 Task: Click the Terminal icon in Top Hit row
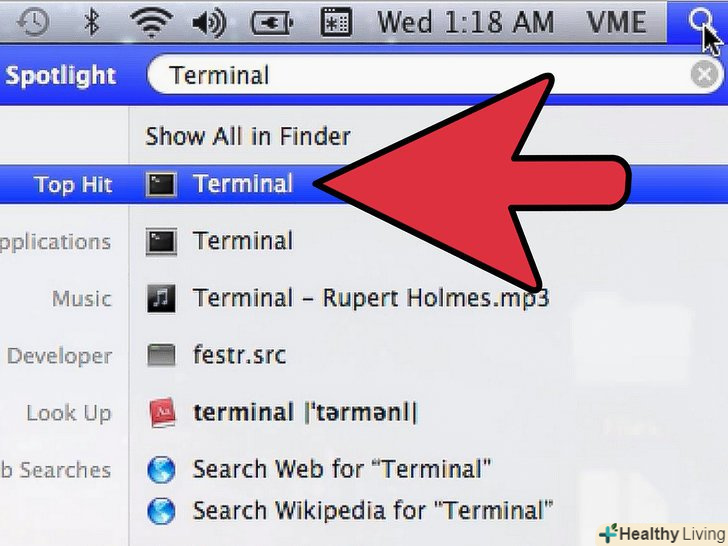161,184
